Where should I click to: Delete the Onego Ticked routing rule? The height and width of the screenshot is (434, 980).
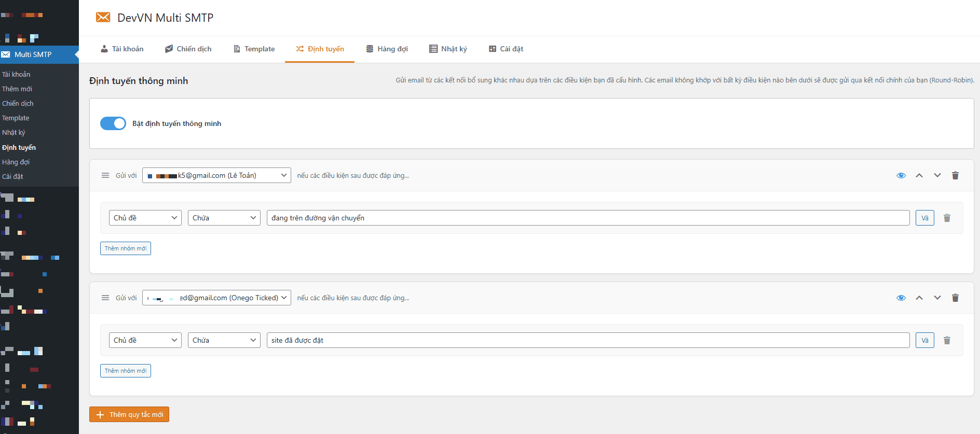click(955, 298)
